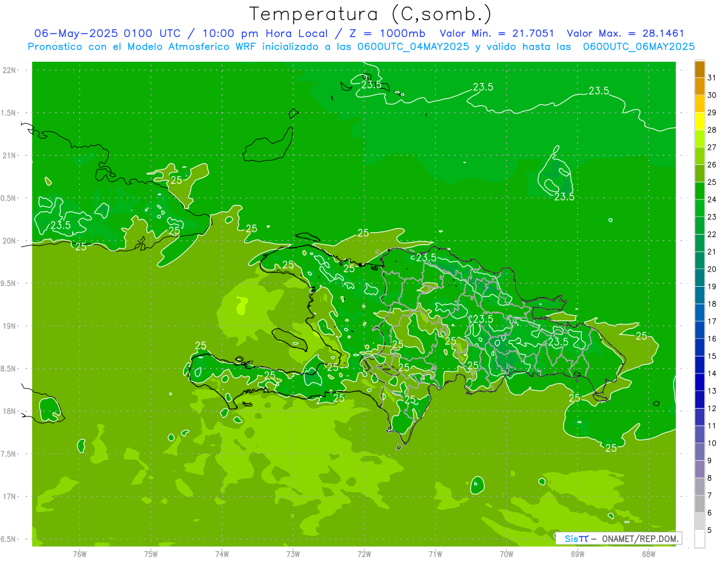Click the 22N latitude axis label

9,70
